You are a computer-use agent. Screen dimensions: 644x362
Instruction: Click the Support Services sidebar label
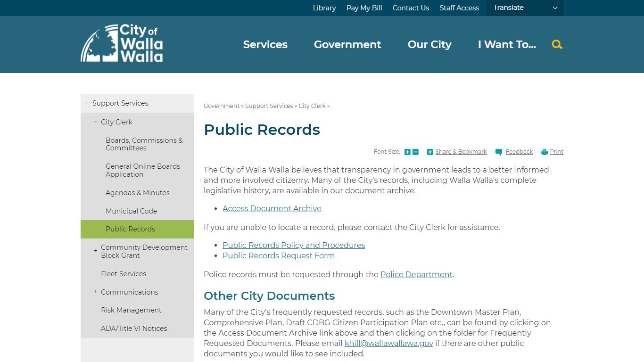tap(120, 103)
